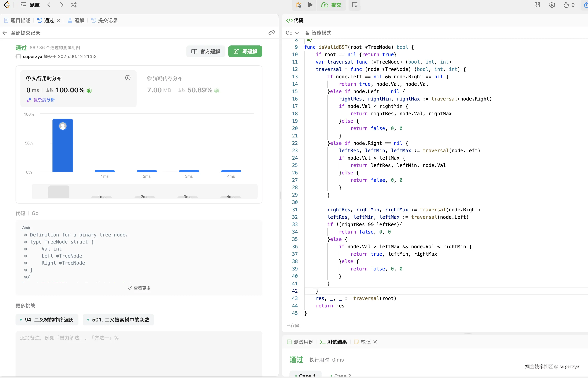588x378 pixels.
Task: Open editor settings gear icon
Action: pyautogui.click(x=552, y=5)
